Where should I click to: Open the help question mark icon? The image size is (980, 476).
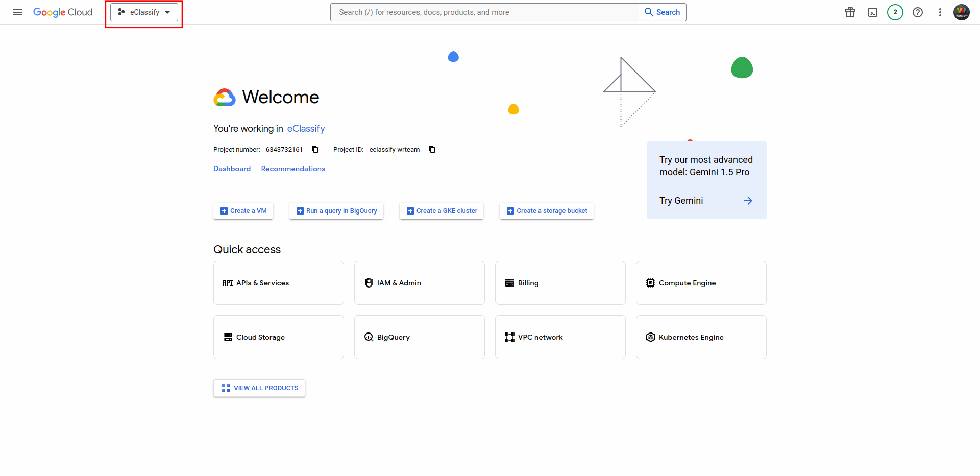point(918,12)
